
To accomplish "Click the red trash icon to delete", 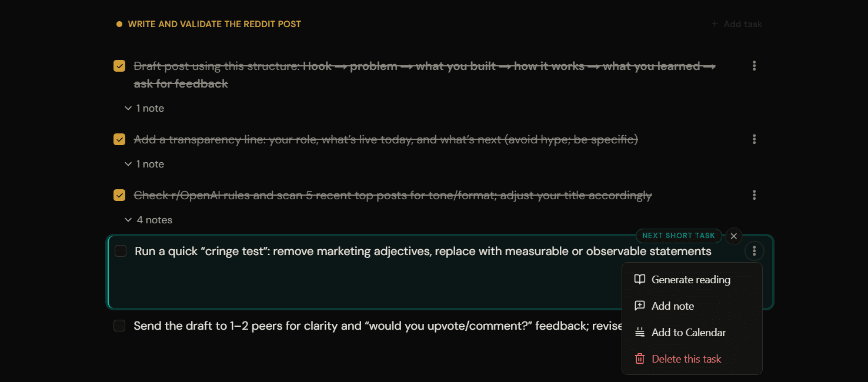I will pyautogui.click(x=639, y=358).
